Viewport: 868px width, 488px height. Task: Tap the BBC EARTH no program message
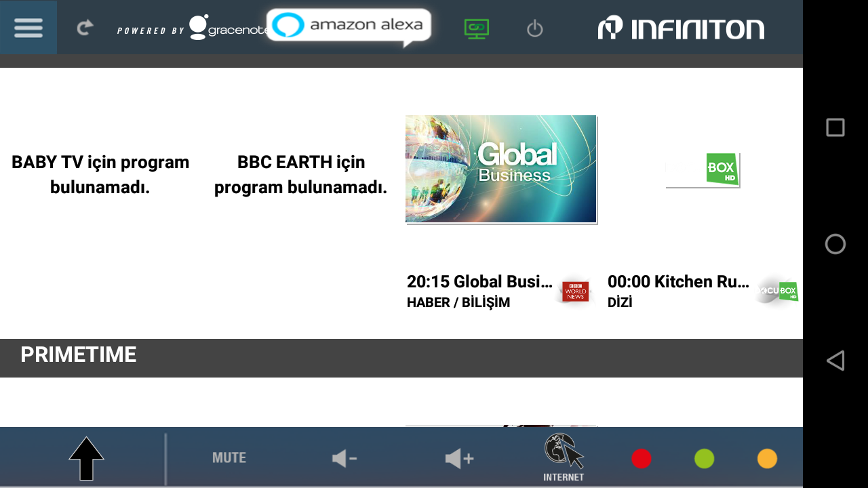tap(301, 174)
